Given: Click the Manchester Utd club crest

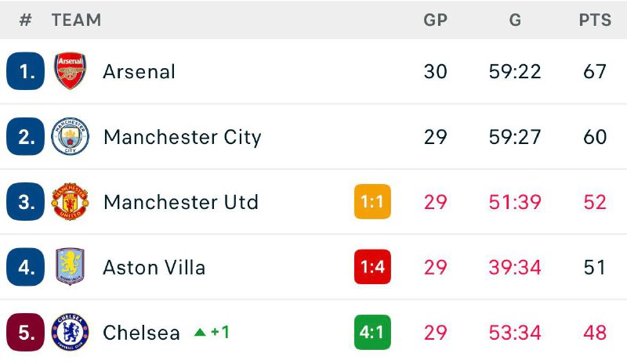Looking at the screenshot, I should tap(71, 202).
